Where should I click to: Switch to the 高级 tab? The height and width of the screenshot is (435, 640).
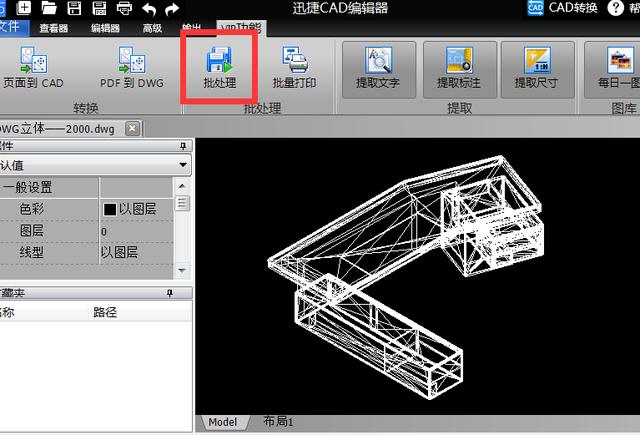click(x=152, y=28)
